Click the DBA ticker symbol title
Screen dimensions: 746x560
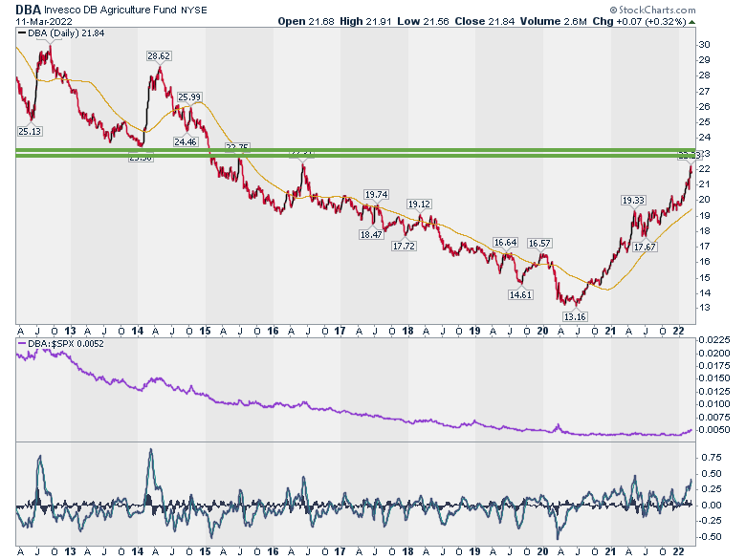pyautogui.click(x=28, y=10)
